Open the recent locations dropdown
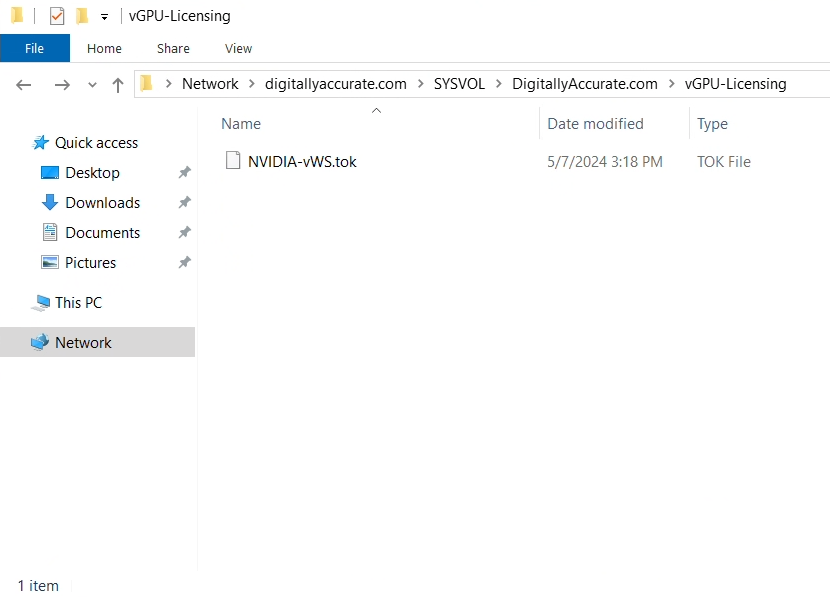830x597 pixels. 92,85
